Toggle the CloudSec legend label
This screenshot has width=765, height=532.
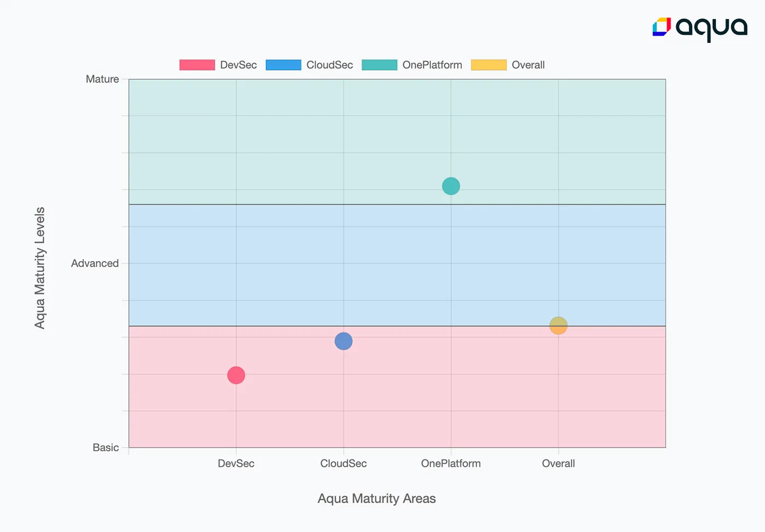point(329,65)
